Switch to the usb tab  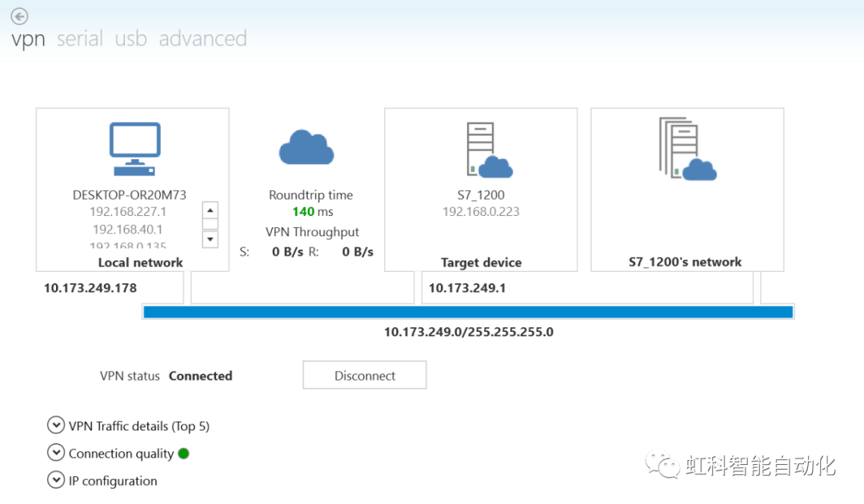130,38
